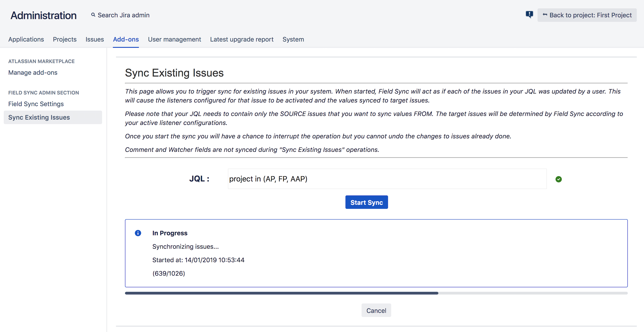This screenshot has height=332, width=644.
Task: Open User management
Action: (174, 39)
